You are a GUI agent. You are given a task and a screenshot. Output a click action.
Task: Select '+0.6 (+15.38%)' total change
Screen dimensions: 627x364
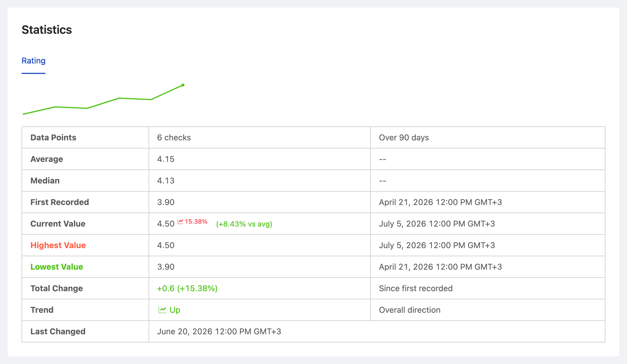pos(187,288)
